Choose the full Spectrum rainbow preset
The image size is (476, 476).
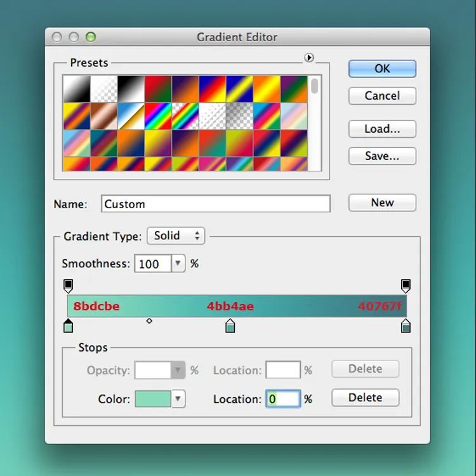tap(158, 116)
